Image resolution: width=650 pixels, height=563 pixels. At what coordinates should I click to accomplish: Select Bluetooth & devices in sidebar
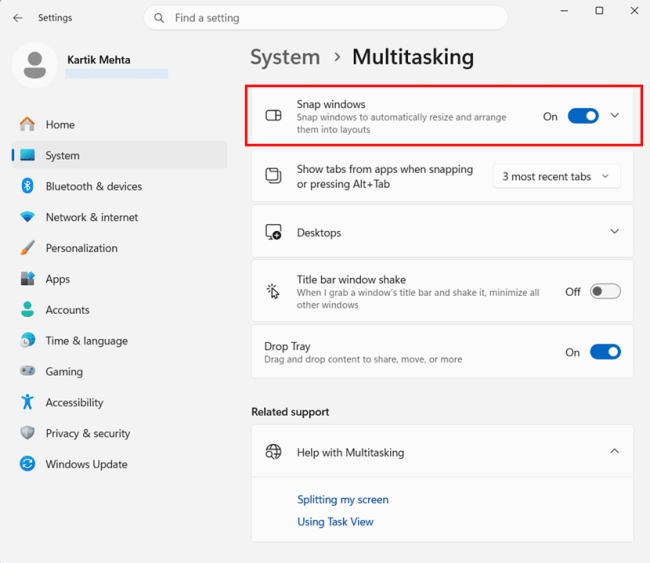(x=119, y=186)
